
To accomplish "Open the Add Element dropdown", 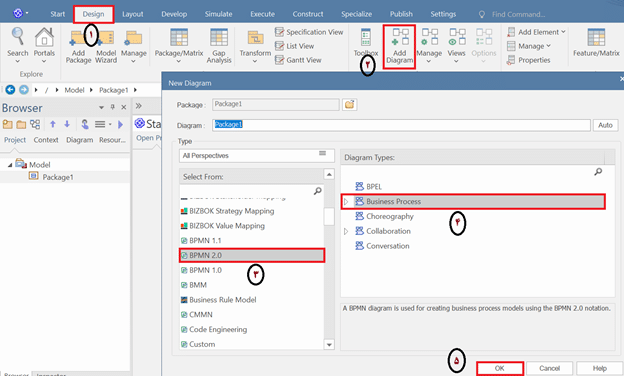I will 536,32.
